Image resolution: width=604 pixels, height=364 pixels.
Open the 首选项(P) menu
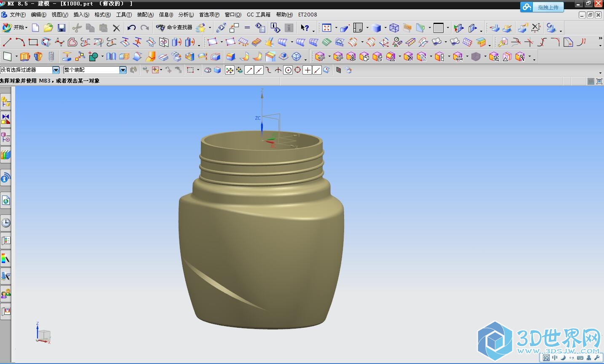209,15
